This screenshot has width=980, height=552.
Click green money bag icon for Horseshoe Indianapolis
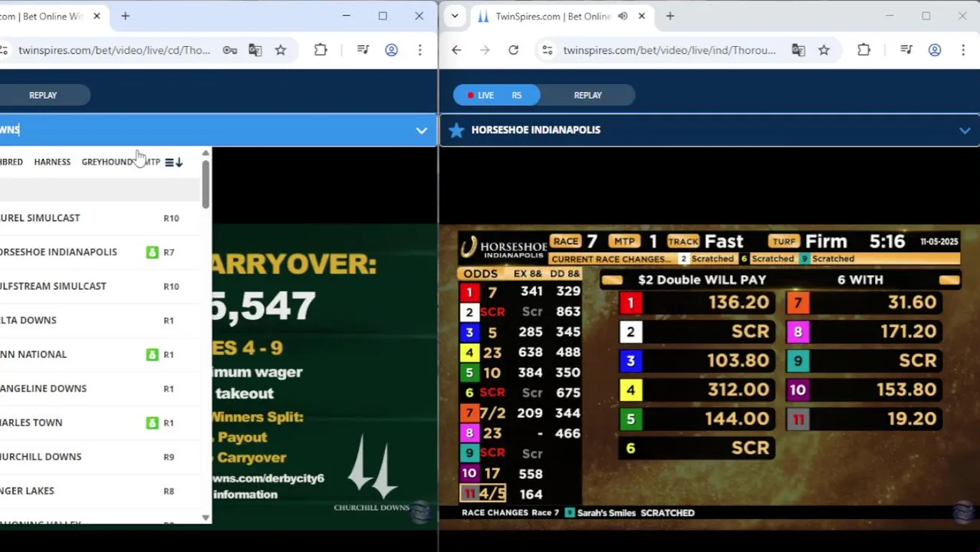[x=152, y=252]
